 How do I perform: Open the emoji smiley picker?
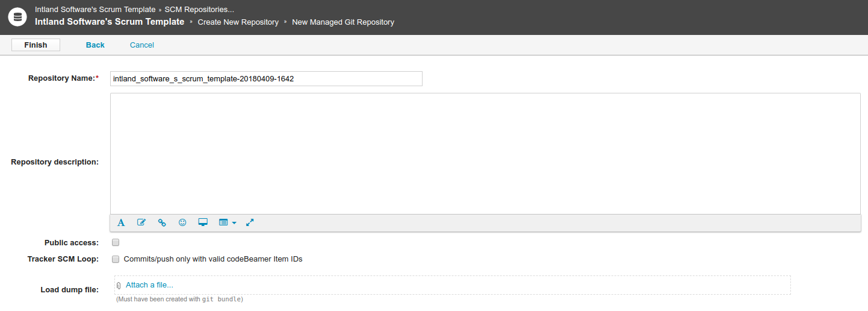[182, 222]
